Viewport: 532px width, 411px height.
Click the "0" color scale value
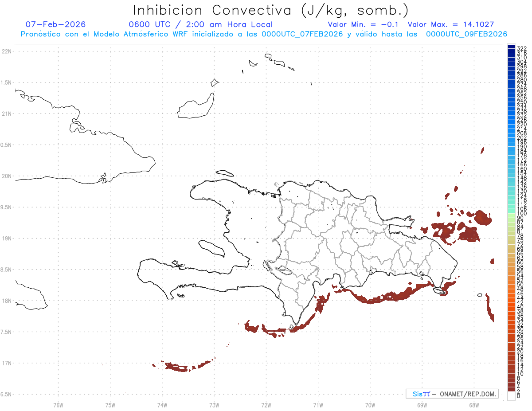pyautogui.click(x=519, y=395)
